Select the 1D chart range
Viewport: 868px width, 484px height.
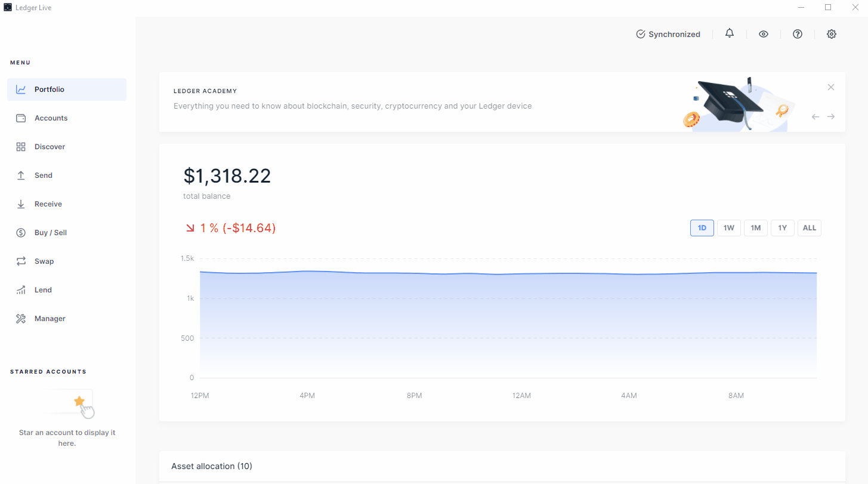click(702, 228)
